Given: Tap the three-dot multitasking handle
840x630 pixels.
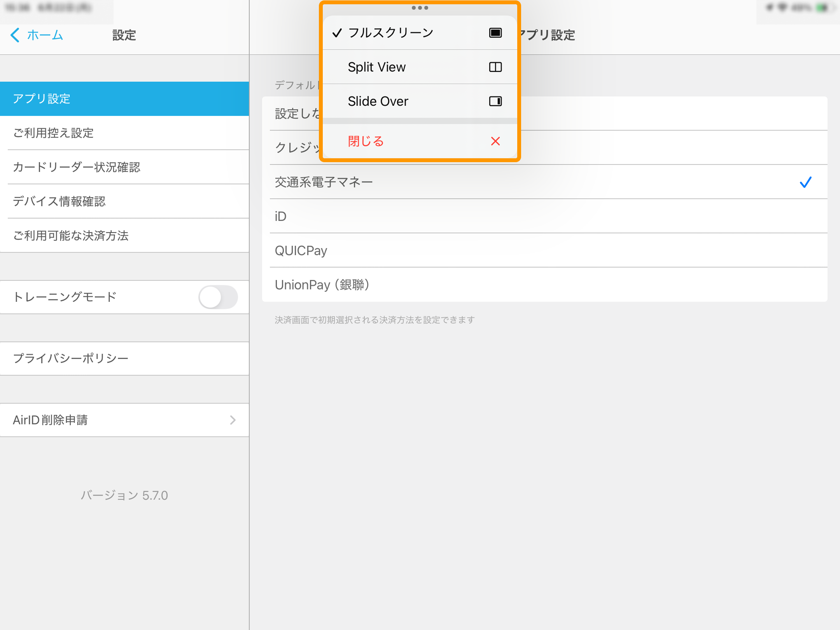Looking at the screenshot, I should click(420, 8).
